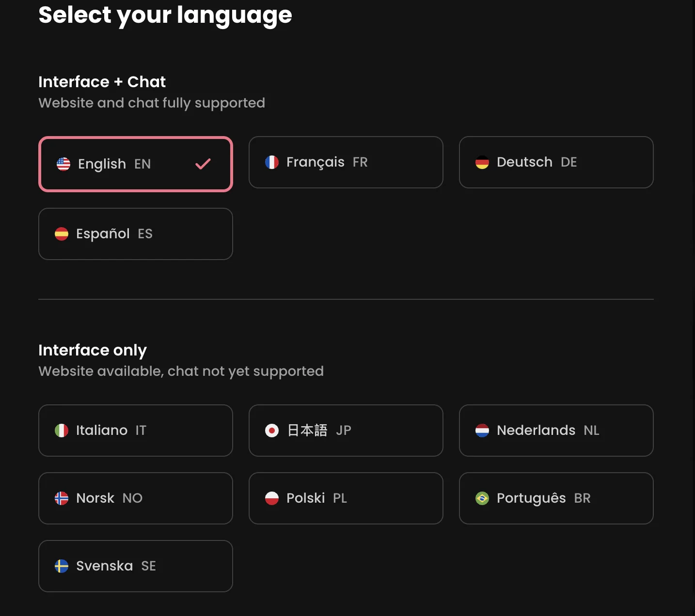Click the 'Select your language' heading
Image resolution: width=695 pixels, height=616 pixels.
[165, 15]
